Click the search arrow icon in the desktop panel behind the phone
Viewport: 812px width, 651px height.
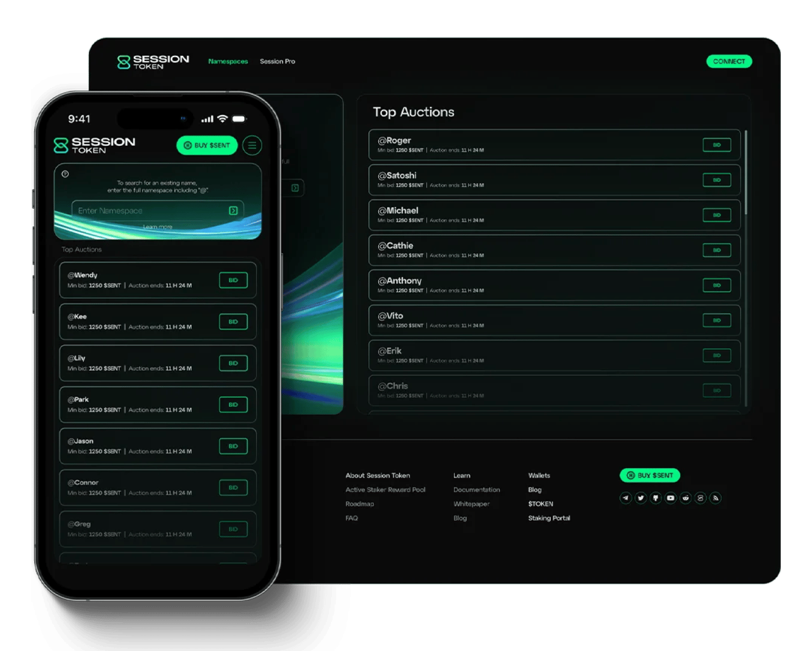click(295, 187)
